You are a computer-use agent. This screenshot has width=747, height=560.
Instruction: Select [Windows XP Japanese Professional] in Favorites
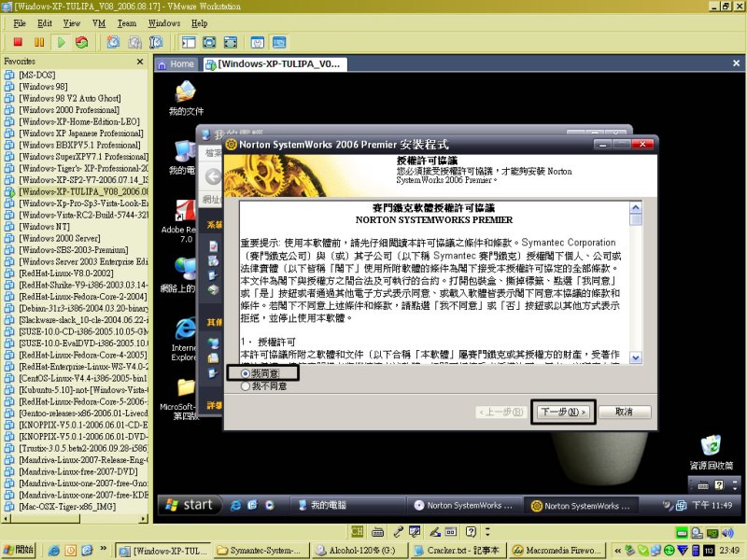(x=81, y=133)
